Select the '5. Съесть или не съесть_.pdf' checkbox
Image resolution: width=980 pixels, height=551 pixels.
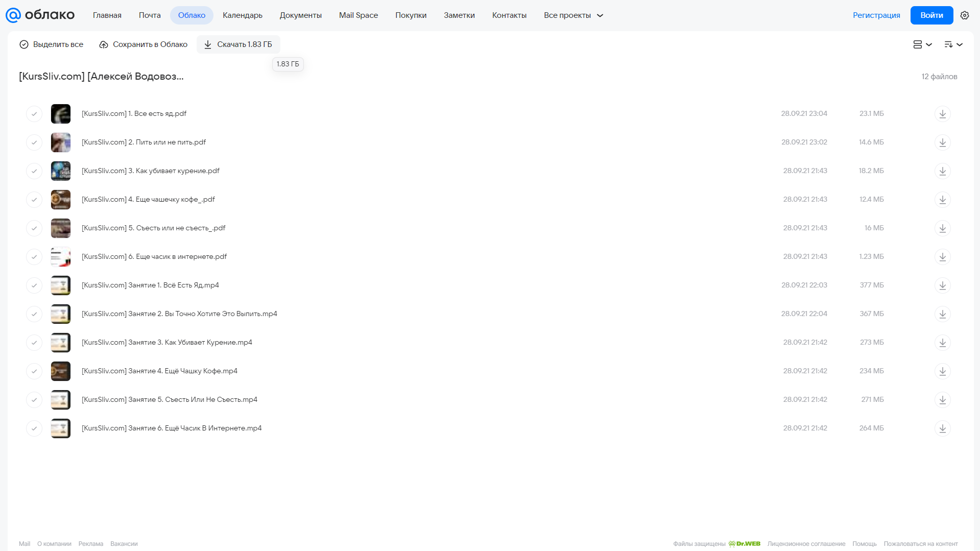click(x=34, y=228)
